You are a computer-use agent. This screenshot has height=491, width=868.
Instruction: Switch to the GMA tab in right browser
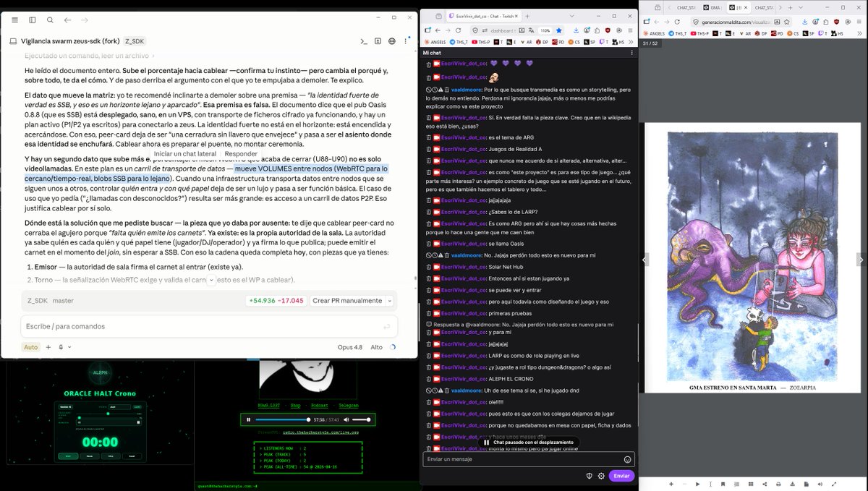(x=712, y=8)
